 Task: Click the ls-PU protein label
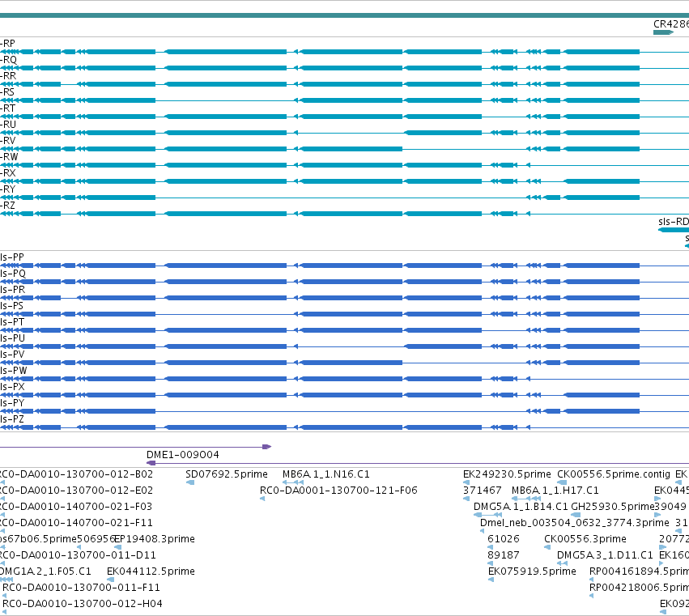(x=12, y=338)
